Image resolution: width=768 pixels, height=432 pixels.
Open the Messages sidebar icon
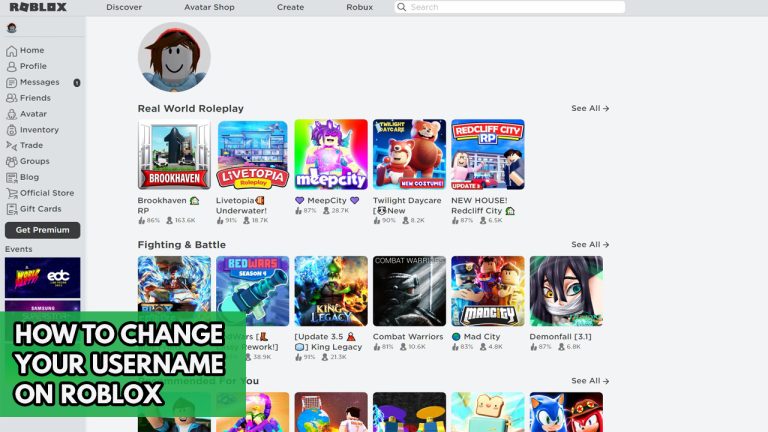(x=11, y=82)
